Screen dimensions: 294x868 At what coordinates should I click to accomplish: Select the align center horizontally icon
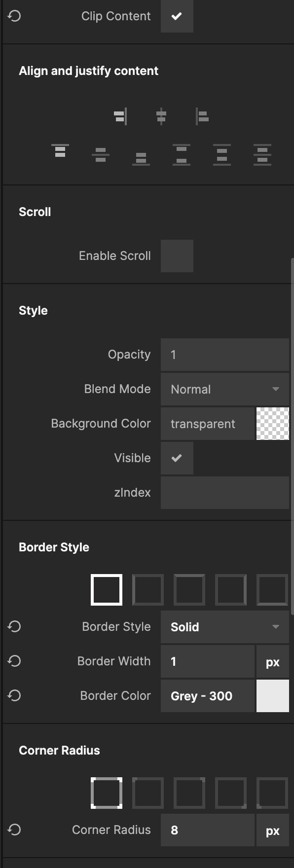coord(161,116)
